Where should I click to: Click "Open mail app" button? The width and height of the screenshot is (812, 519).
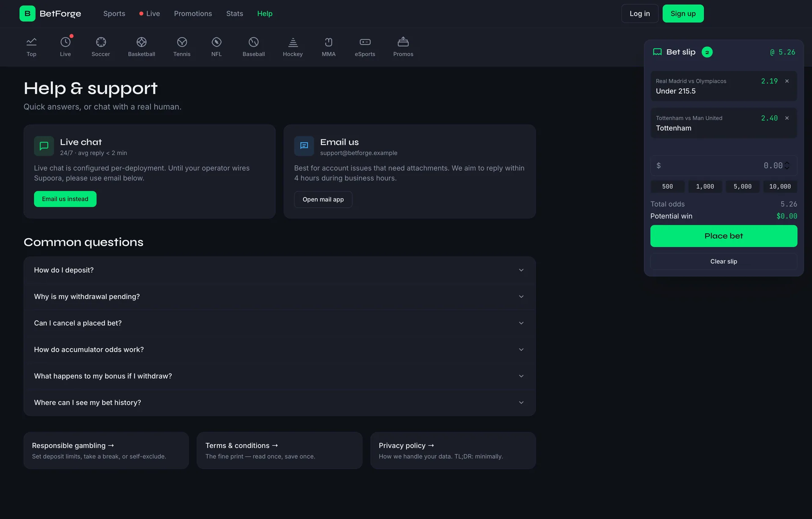click(x=323, y=199)
